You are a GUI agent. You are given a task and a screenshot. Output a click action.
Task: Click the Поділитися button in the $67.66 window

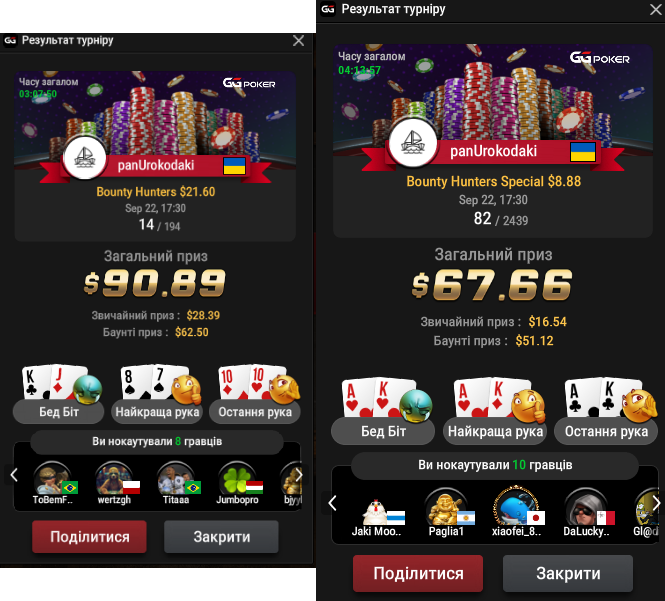tap(418, 573)
